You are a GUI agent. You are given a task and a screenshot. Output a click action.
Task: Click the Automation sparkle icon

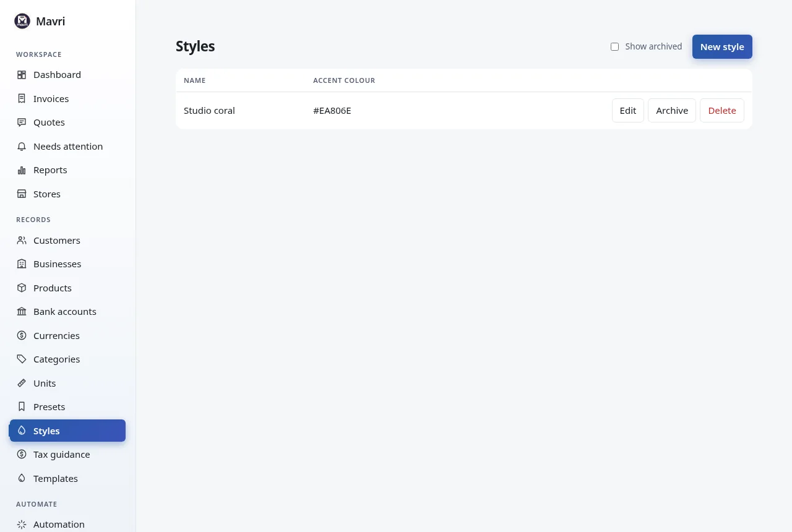pos(22,525)
